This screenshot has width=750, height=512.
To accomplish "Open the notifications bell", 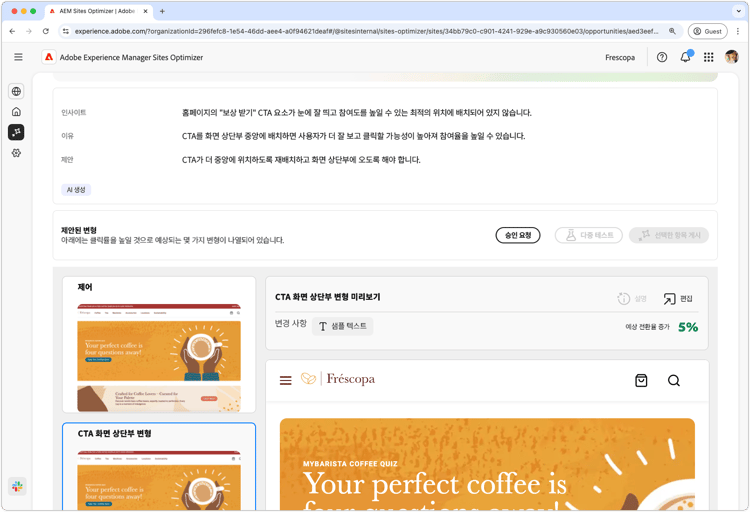I will coord(685,57).
